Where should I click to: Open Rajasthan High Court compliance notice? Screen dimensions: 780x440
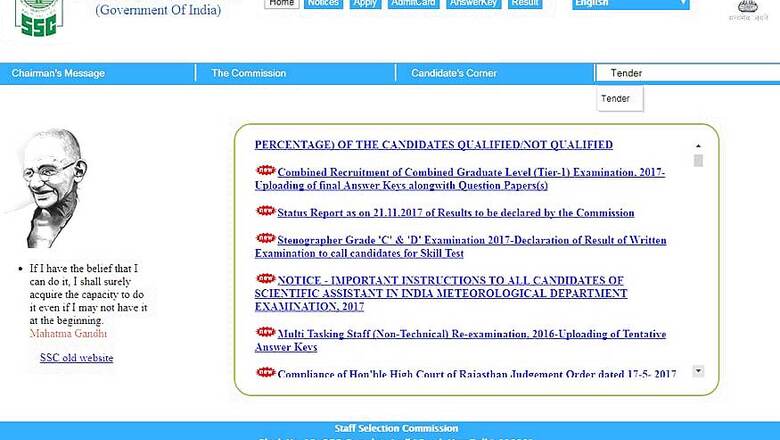[477, 374]
